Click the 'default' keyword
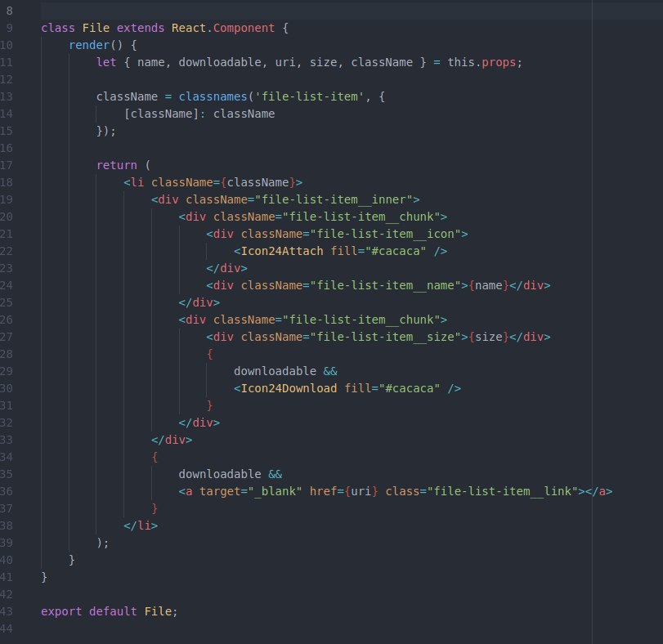Screen dimensions: 663x644 point(113,612)
